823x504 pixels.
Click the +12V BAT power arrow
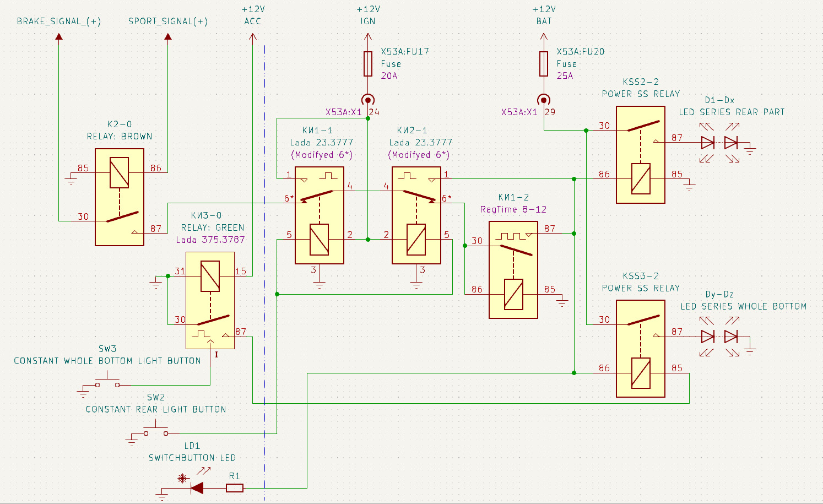click(x=544, y=37)
